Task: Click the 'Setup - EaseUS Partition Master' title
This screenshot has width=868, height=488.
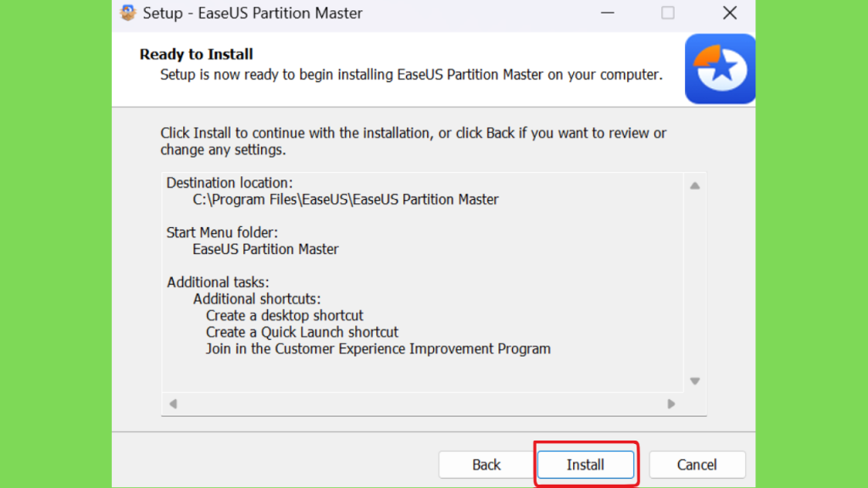Action: (253, 13)
